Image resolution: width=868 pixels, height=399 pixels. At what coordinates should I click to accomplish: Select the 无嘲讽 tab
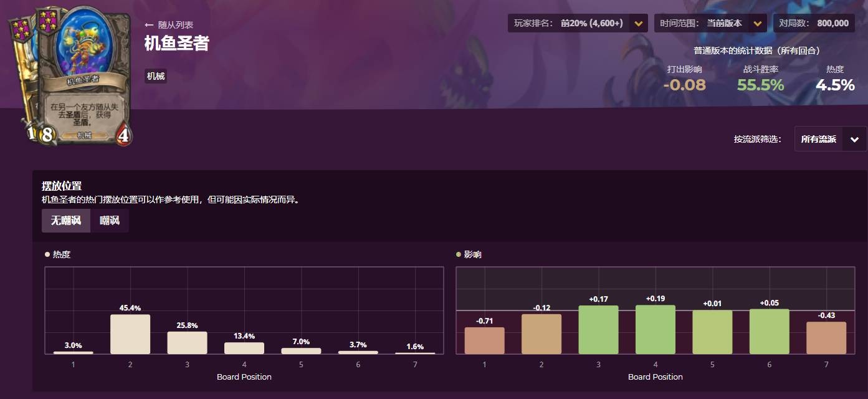[66, 221]
